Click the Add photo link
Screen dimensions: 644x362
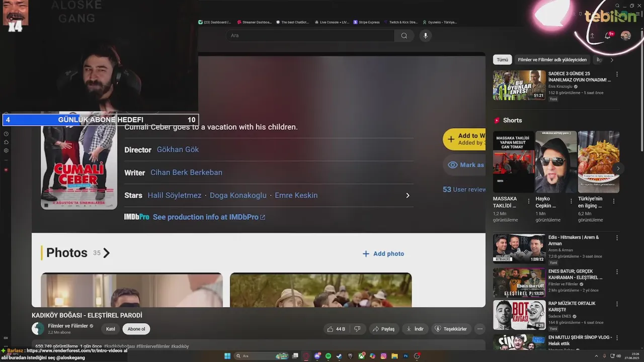click(x=383, y=254)
